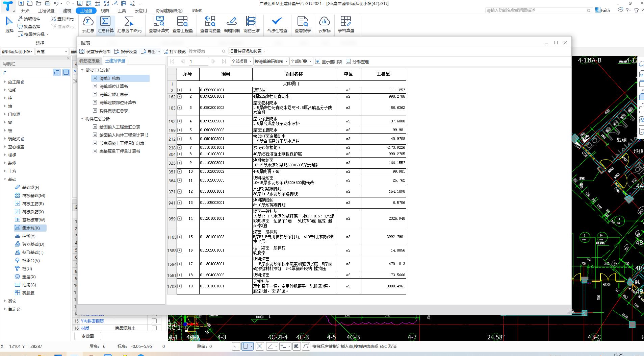Open 工程设置 ribbon tab
The width and height of the screenshot is (644, 356).
pyautogui.click(x=46, y=10)
